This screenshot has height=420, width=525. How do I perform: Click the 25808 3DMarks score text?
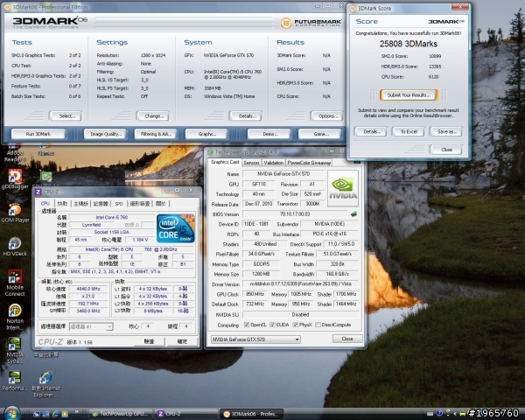[408, 44]
